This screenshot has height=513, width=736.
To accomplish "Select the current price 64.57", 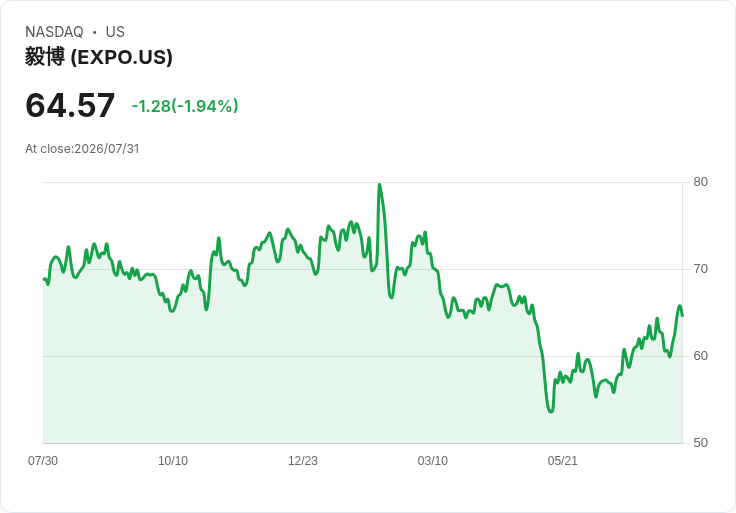I will [70, 105].
